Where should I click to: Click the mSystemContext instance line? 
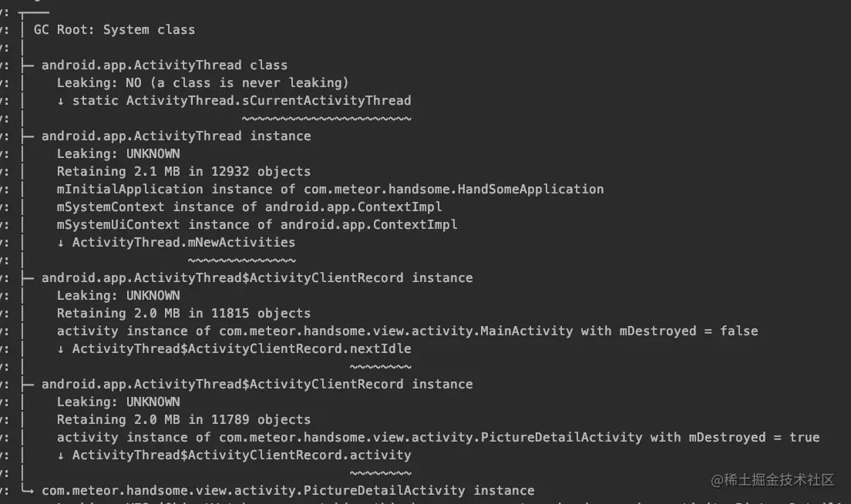[250, 207]
